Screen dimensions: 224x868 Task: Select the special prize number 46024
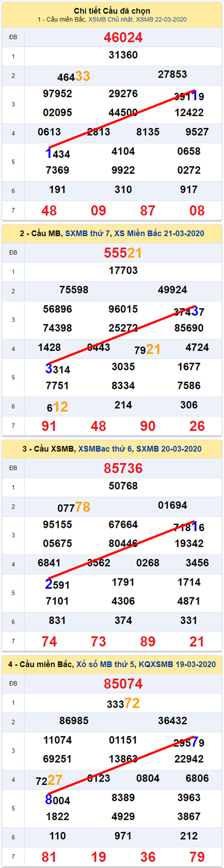tap(123, 37)
